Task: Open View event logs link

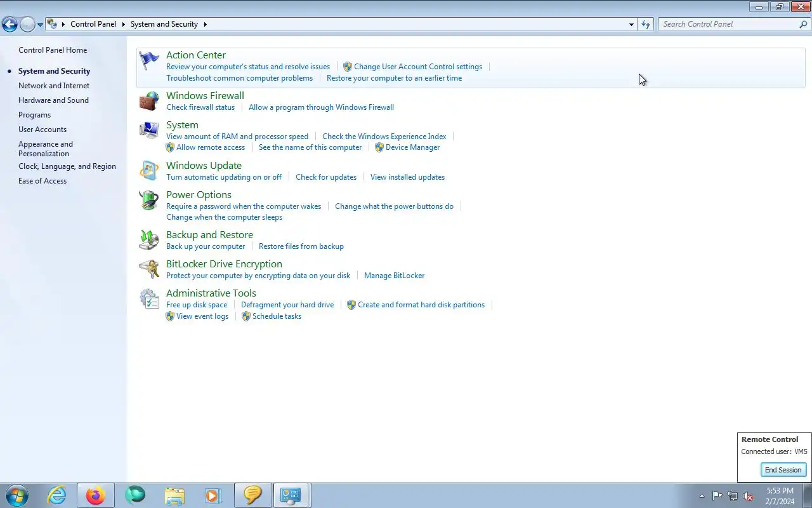Action: (x=202, y=316)
